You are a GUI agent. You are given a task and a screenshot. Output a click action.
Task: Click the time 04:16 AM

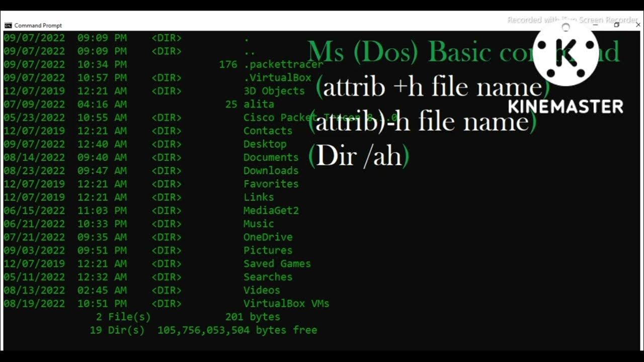point(102,104)
